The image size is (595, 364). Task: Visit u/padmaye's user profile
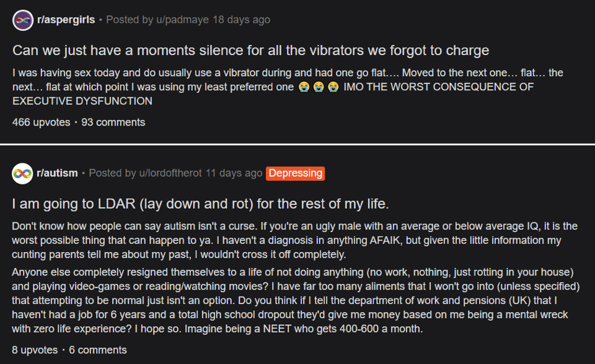183,20
